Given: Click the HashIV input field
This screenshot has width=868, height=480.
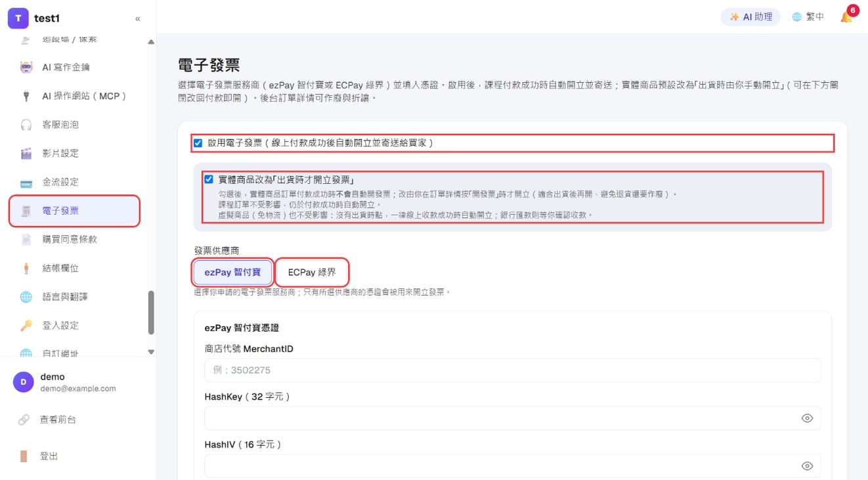Looking at the screenshot, I should (512, 466).
